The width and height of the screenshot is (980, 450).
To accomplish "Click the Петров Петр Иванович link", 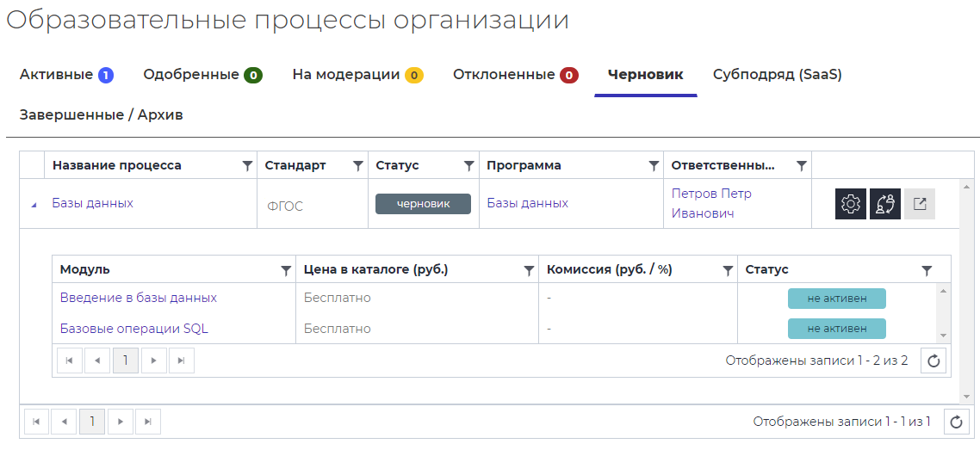I will [710, 203].
